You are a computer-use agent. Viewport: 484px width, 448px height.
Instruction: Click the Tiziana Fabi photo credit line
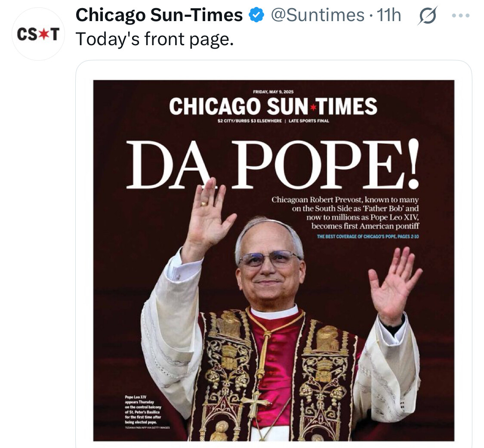147,428
